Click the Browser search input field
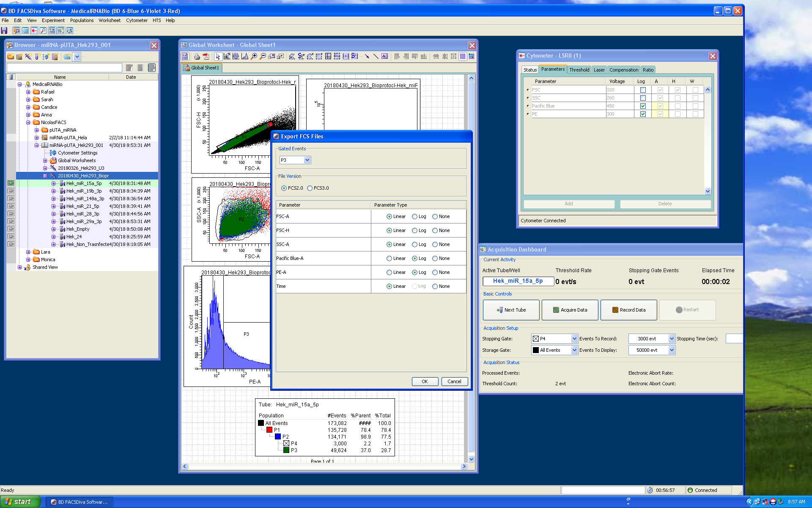 point(64,68)
